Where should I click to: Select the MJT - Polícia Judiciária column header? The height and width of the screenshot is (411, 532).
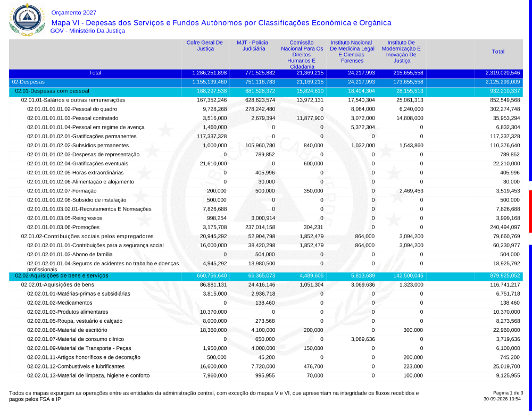tap(253, 45)
